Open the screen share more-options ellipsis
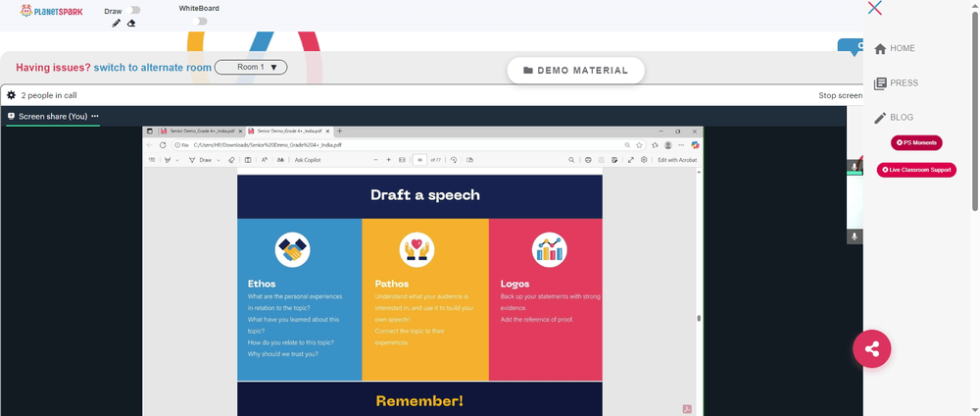The image size is (980, 416). point(95,117)
